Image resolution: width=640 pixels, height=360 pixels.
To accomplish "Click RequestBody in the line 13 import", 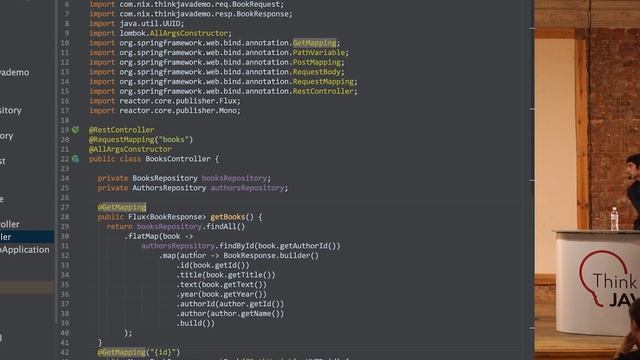I will 317,72.
